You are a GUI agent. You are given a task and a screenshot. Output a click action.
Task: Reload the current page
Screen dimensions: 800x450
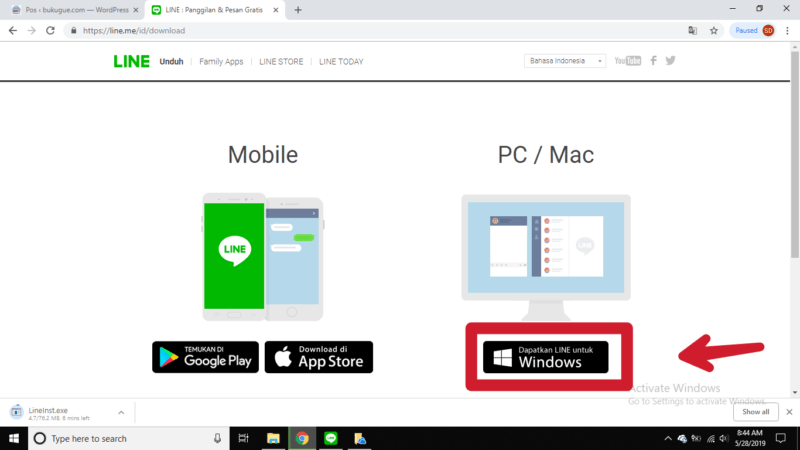(50, 31)
